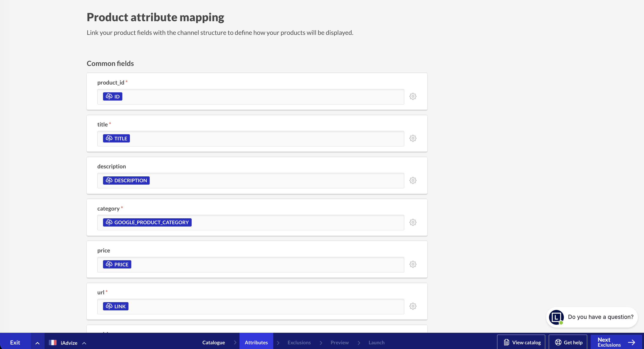Select the Attributes step
Viewport: 644px width, 349px height.
coord(256,342)
